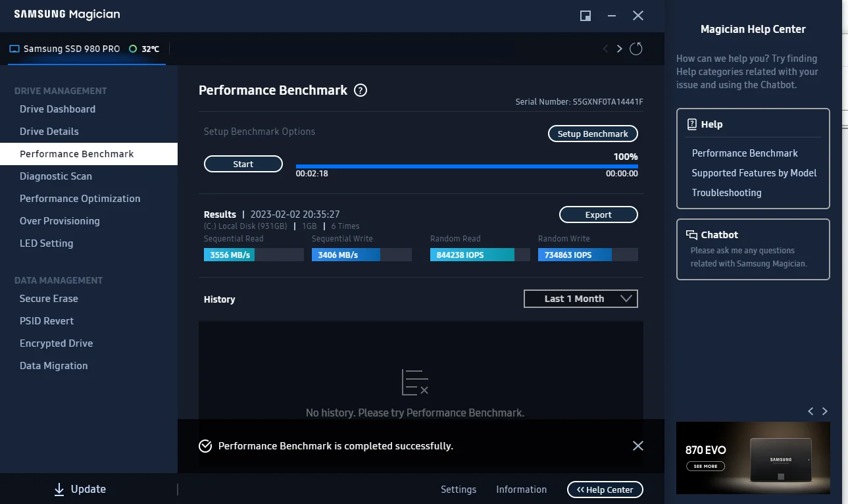Click the Update label at bottom left
This screenshot has width=848, height=504.
[x=88, y=490]
